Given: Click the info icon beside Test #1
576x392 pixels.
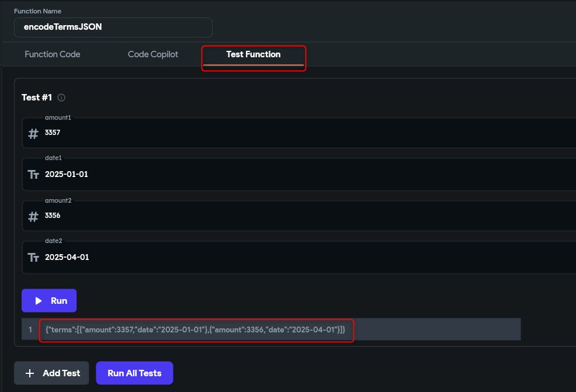Looking at the screenshot, I should point(61,98).
